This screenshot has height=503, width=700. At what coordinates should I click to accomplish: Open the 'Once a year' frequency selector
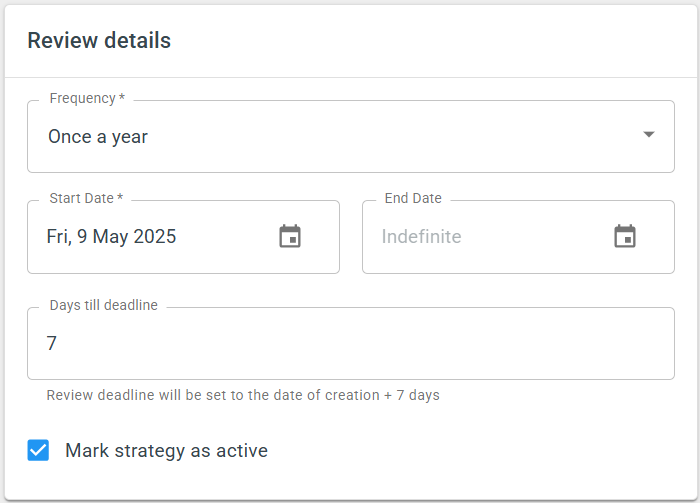[351, 137]
